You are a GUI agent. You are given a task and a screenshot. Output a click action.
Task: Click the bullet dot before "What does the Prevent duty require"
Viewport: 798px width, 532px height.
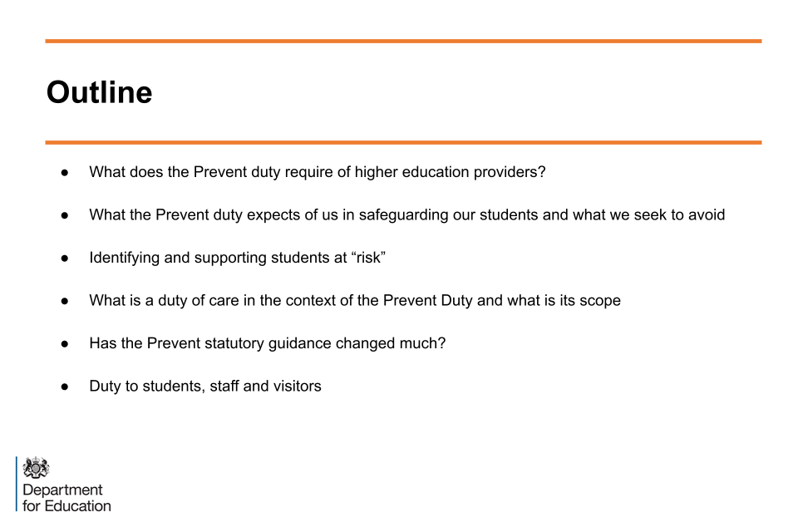point(65,172)
